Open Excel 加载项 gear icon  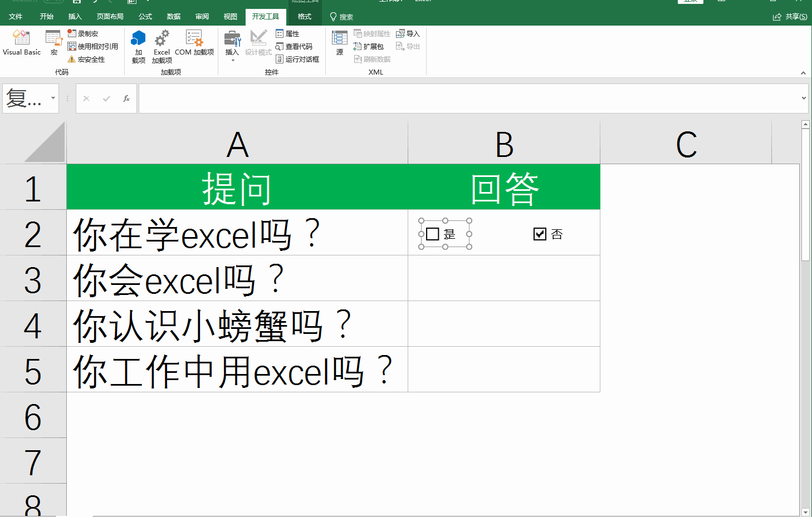(x=162, y=47)
